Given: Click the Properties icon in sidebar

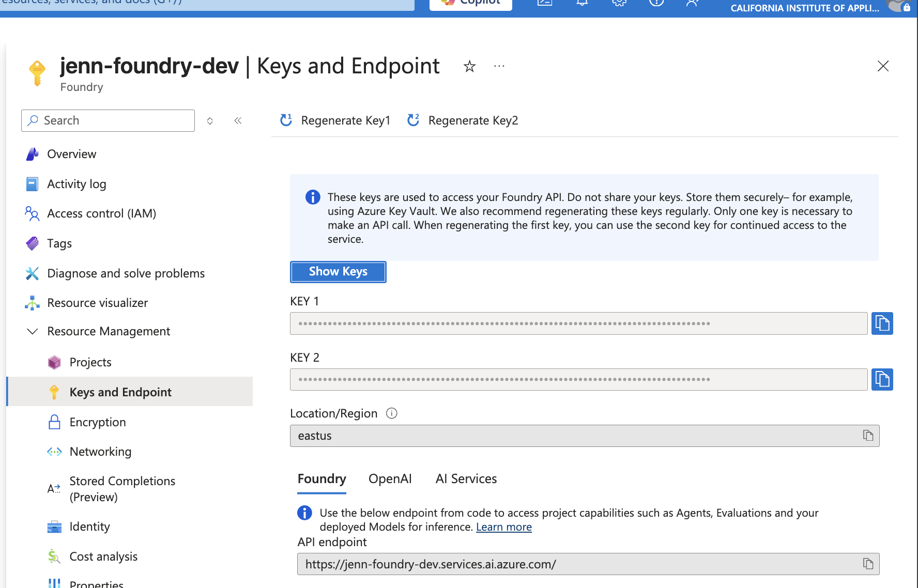Looking at the screenshot, I should pos(54,583).
